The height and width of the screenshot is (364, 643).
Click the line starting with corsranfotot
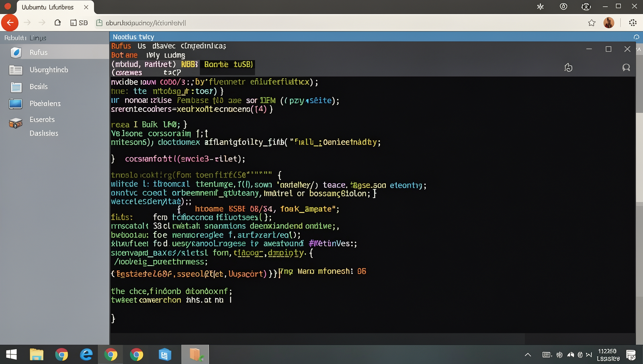(x=185, y=159)
